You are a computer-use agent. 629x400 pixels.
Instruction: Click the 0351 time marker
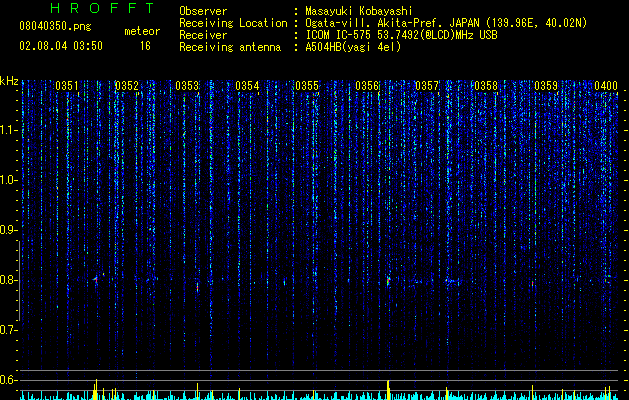click(x=67, y=86)
